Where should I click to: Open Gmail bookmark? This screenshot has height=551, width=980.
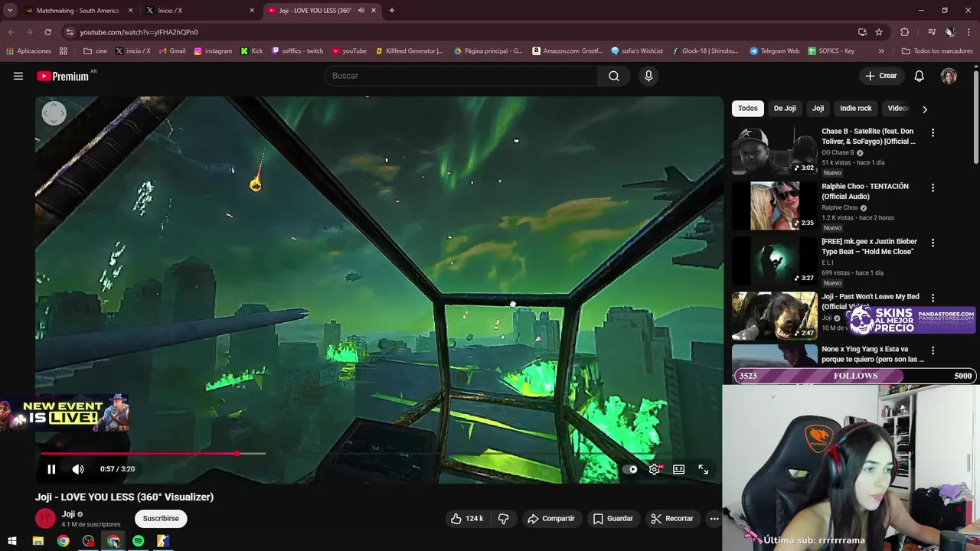tap(171, 51)
